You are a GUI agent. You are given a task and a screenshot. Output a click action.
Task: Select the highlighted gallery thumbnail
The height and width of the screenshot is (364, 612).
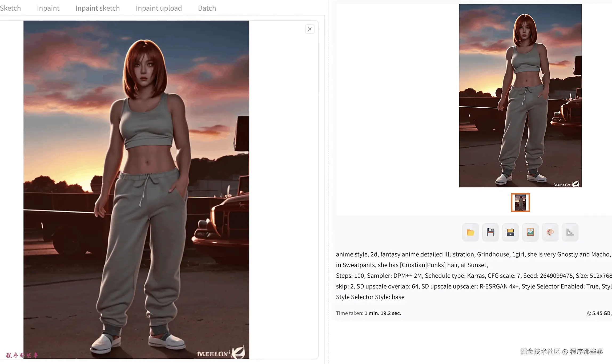coord(520,203)
